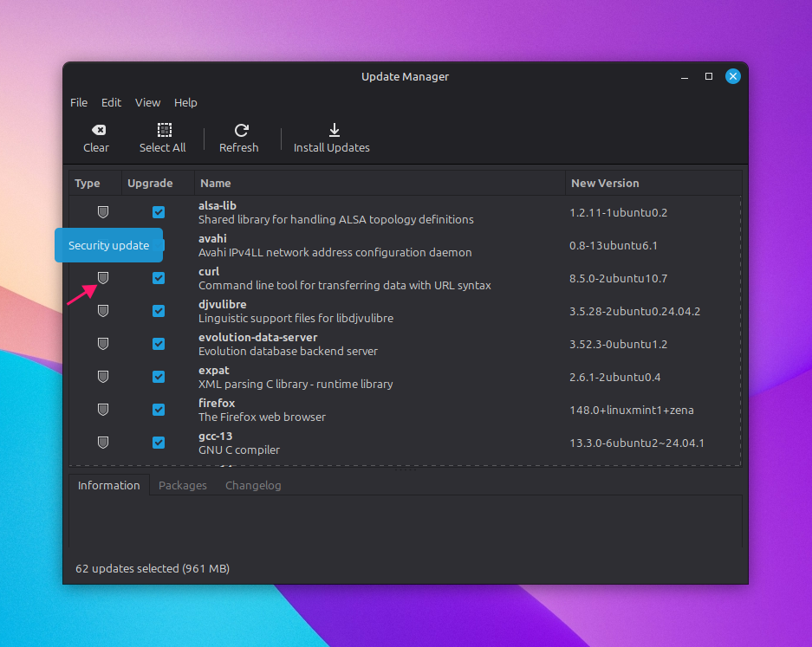
Task: Select the curl package name
Action: [x=209, y=271]
